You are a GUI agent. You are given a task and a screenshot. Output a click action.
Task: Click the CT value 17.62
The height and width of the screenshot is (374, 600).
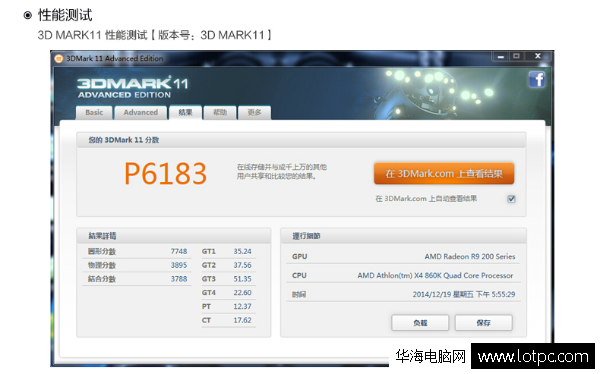243,320
